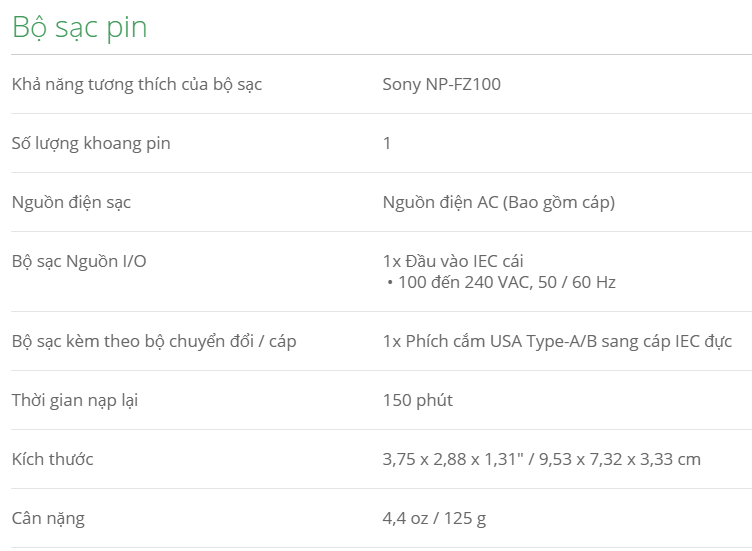Click the "Nguồn điện sạc" row label
The image size is (752, 551).
click(71, 202)
